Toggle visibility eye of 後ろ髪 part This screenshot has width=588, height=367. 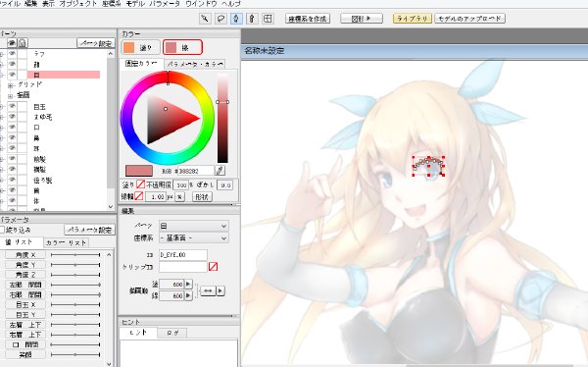(12, 180)
